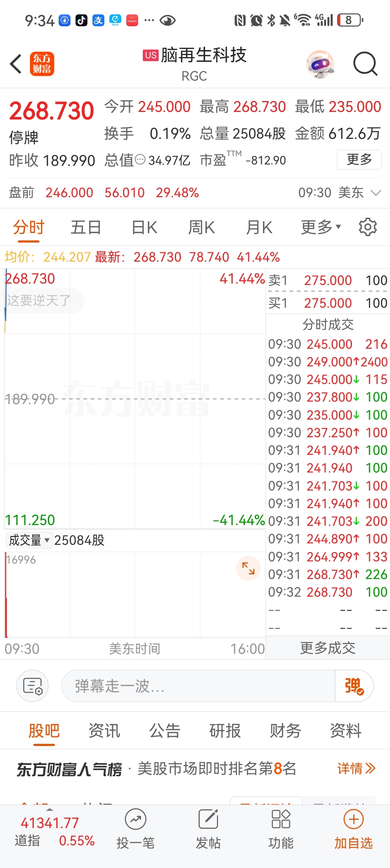Open the 资讯 tab

[104, 731]
